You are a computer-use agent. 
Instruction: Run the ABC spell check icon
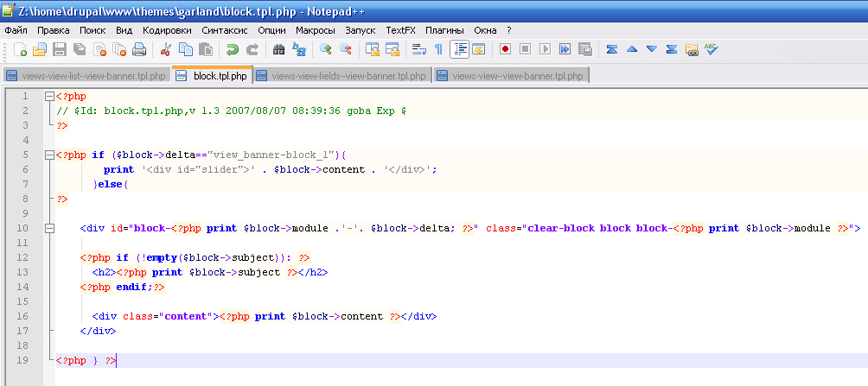[x=711, y=50]
